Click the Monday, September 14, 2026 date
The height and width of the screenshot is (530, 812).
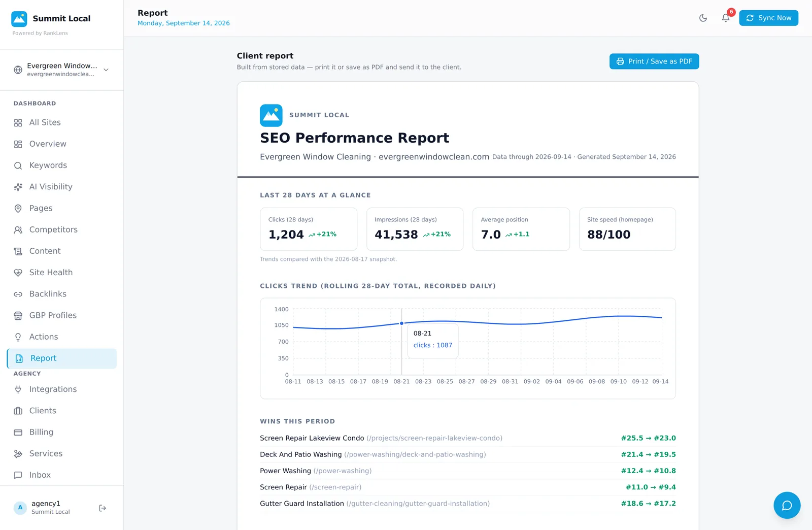(184, 23)
